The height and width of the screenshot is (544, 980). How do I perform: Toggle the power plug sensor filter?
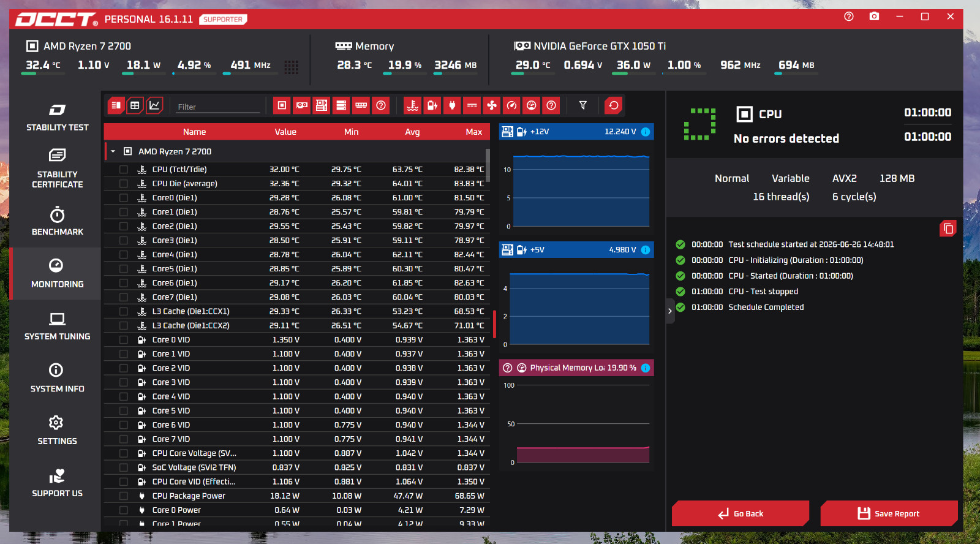[452, 105]
